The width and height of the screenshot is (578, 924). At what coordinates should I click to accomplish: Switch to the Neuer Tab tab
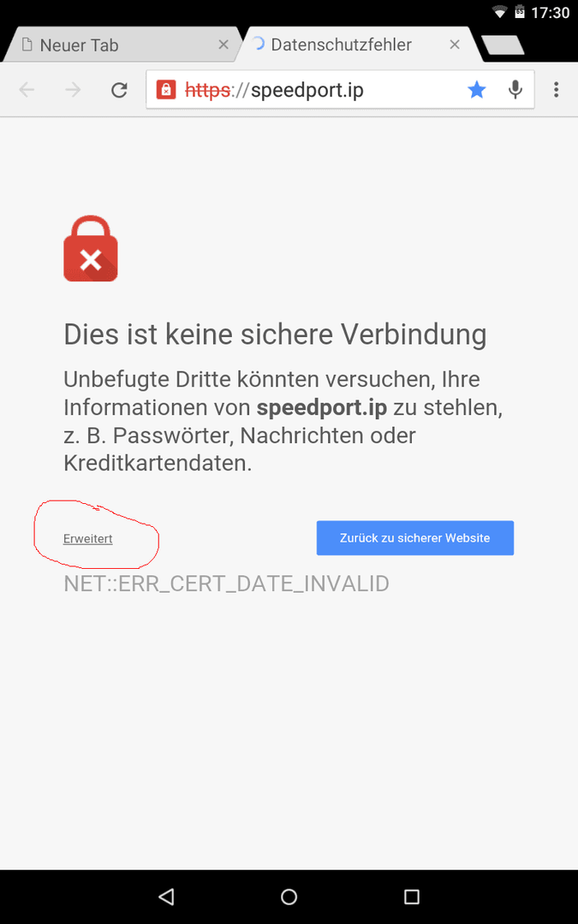(x=118, y=44)
